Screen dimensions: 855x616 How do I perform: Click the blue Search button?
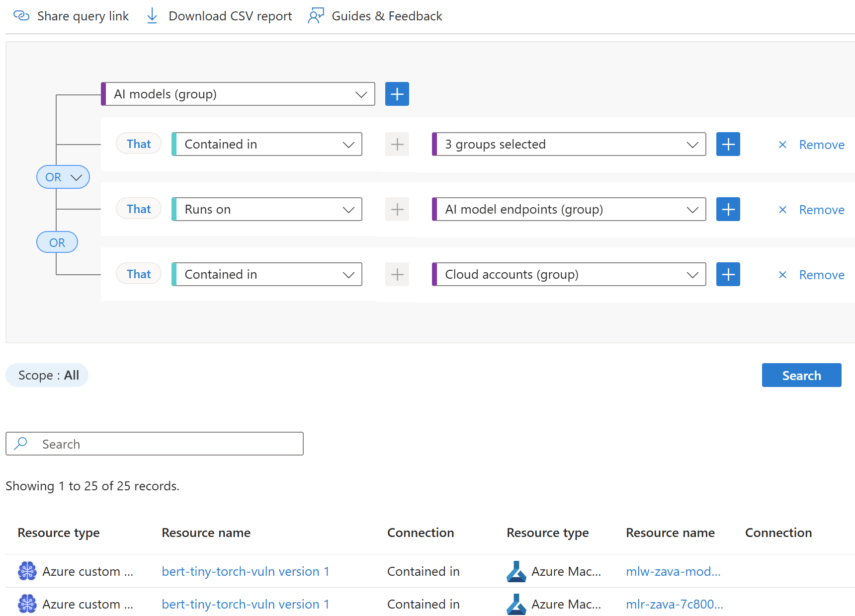coord(801,375)
